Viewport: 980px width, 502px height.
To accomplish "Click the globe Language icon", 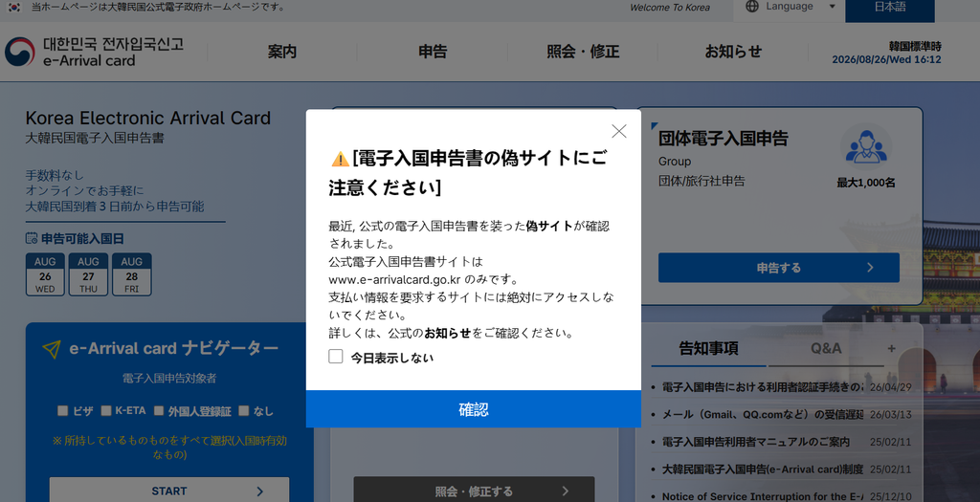I will pos(752,7).
